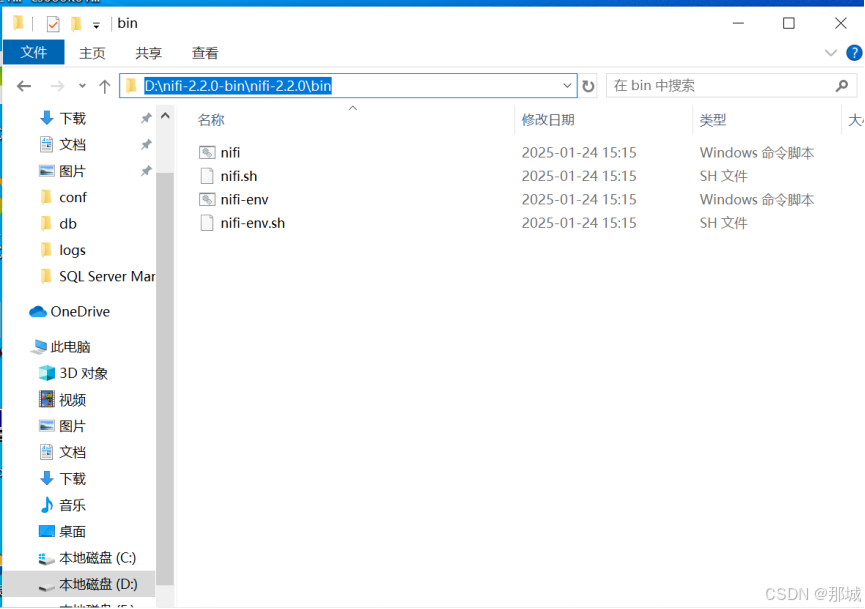Open 桌面 under 此电脑

[x=72, y=532]
